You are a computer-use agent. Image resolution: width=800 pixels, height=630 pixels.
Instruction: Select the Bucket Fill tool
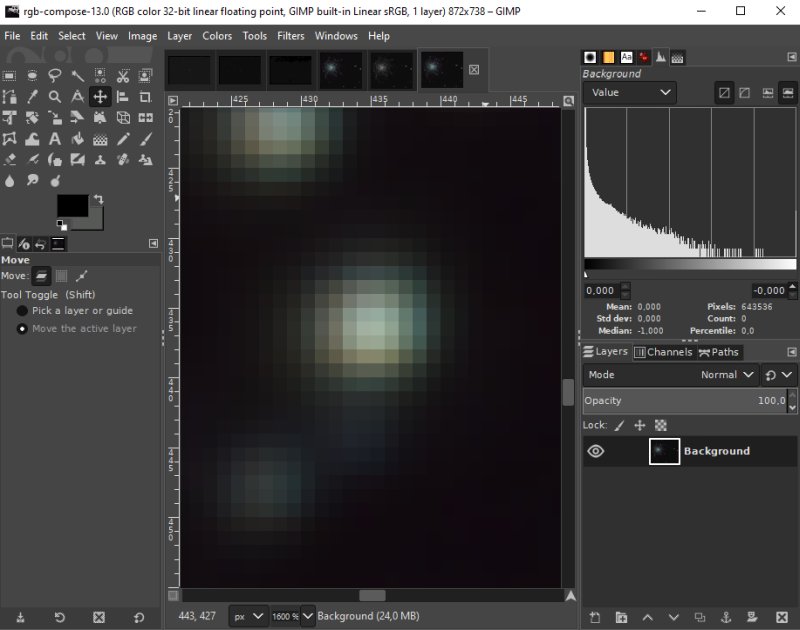pos(78,139)
